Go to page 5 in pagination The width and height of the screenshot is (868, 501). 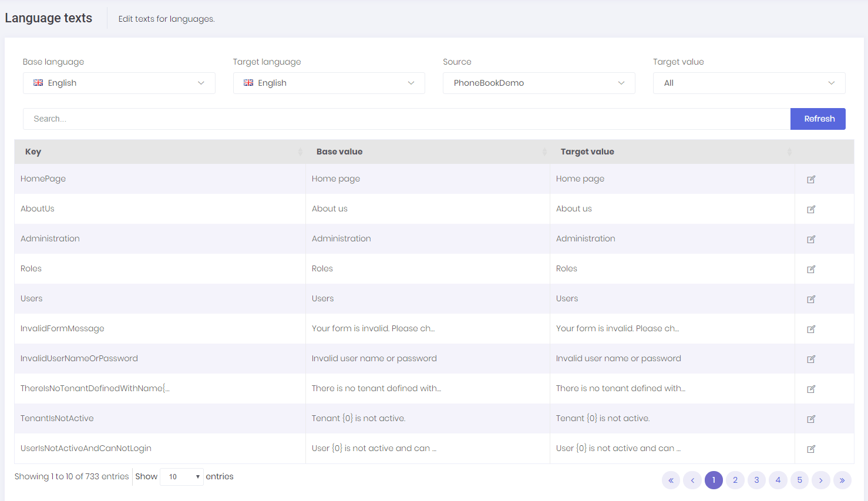pyautogui.click(x=799, y=480)
